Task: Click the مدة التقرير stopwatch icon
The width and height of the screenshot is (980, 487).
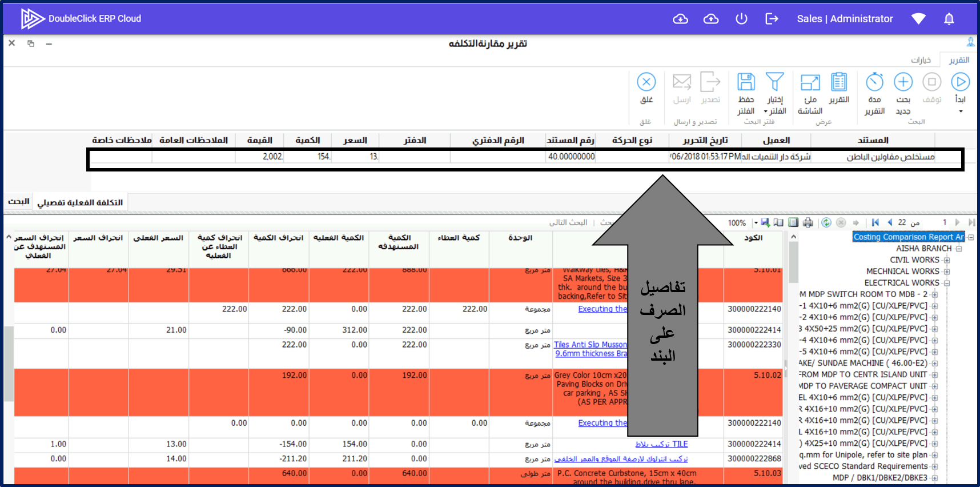Action: [x=874, y=82]
